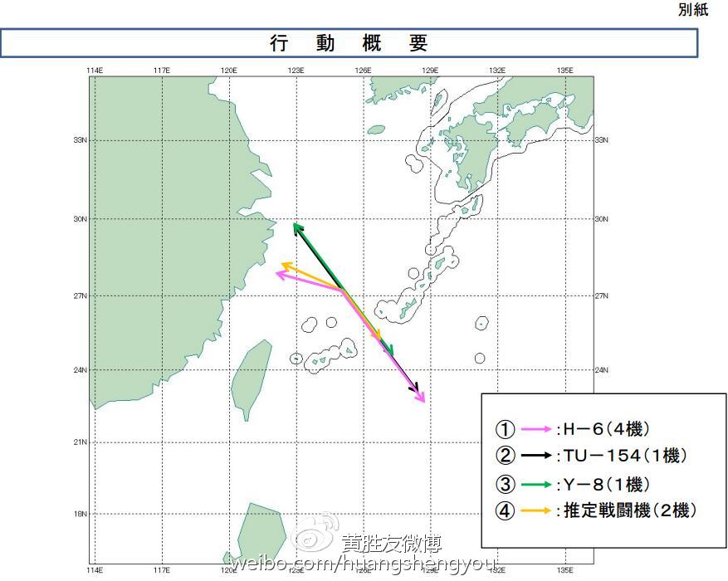The width and height of the screenshot is (728, 581).
Task: Click the 黄胜友微博 watermark text
Action: tap(392, 544)
